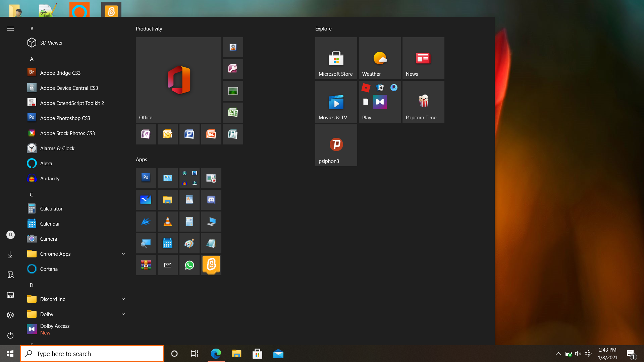
Task: Open the Popcorn Time tile
Action: coord(423,102)
